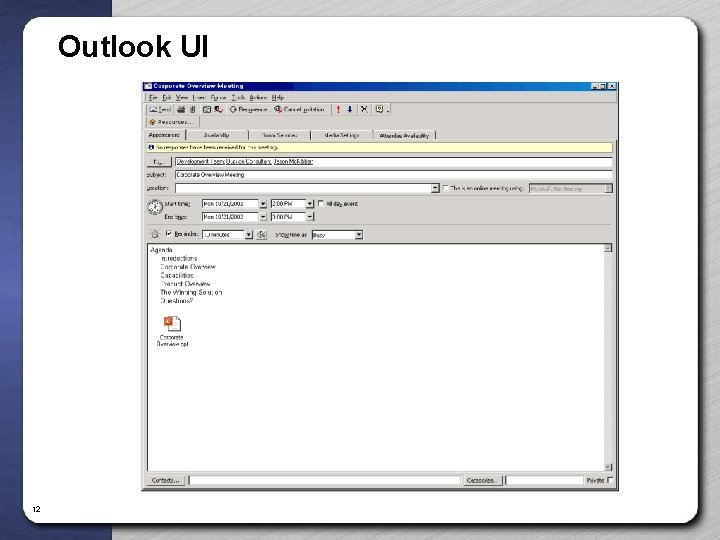Click the Send toolbar button
Screen dimensions: 720x540
pyautogui.click(x=160, y=109)
